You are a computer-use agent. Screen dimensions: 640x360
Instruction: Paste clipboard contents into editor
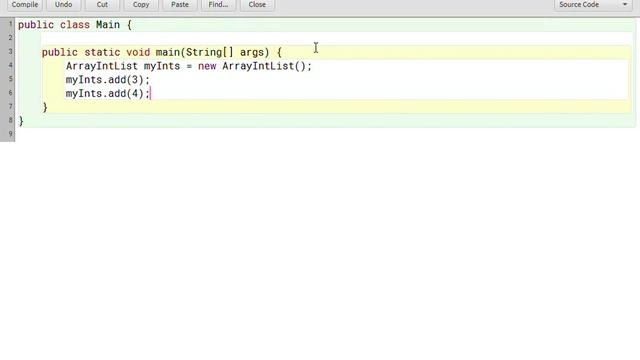[180, 5]
